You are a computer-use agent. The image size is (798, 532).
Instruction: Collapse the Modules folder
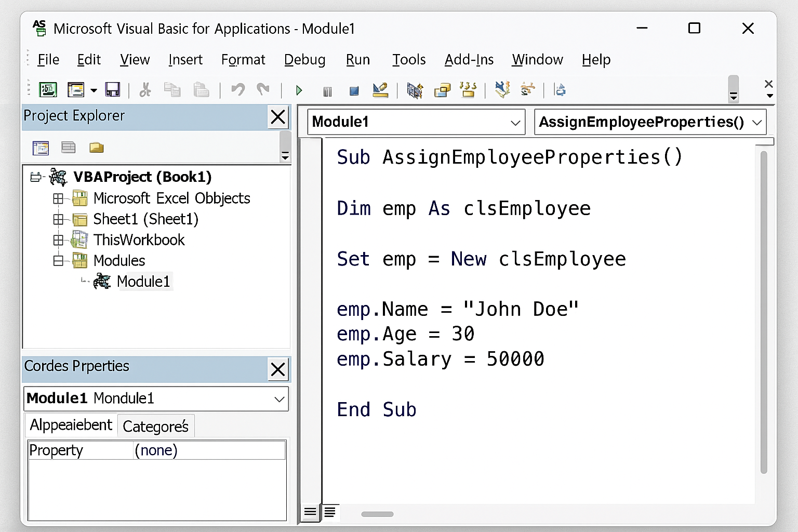pos(58,261)
